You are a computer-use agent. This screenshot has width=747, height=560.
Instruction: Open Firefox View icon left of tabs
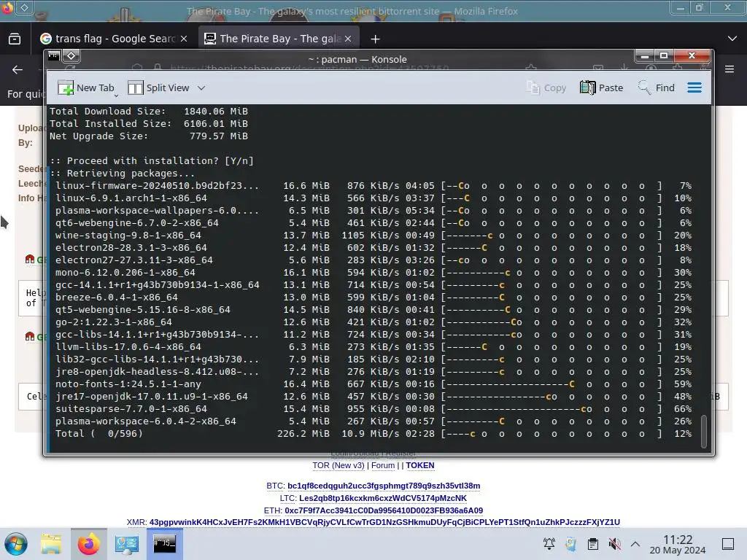pos(15,39)
